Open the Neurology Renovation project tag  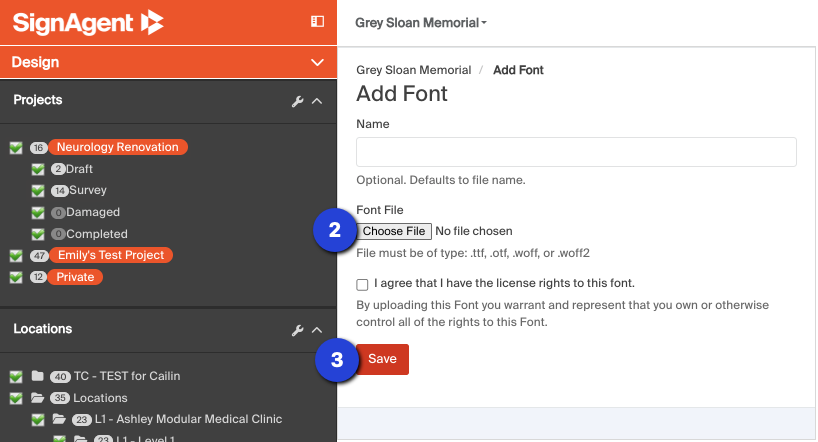point(117,147)
